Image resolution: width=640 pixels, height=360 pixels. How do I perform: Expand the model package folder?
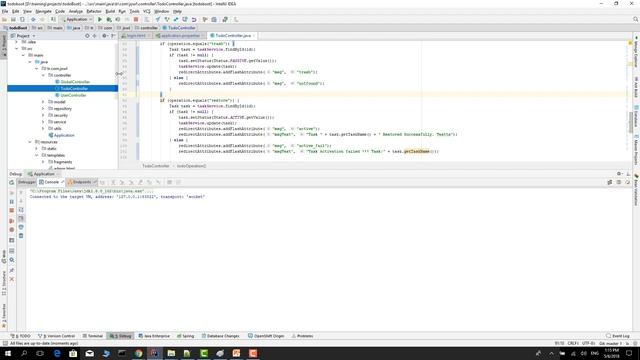43,102
